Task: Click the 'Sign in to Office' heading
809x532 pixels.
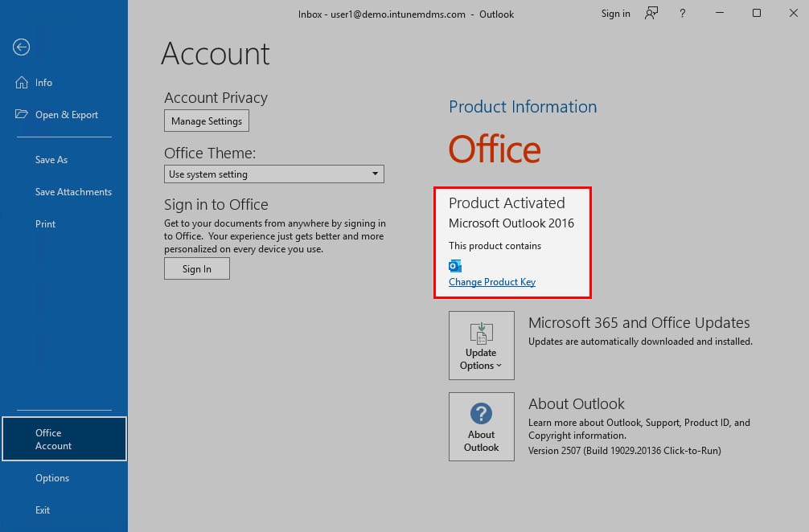Action: (x=216, y=205)
